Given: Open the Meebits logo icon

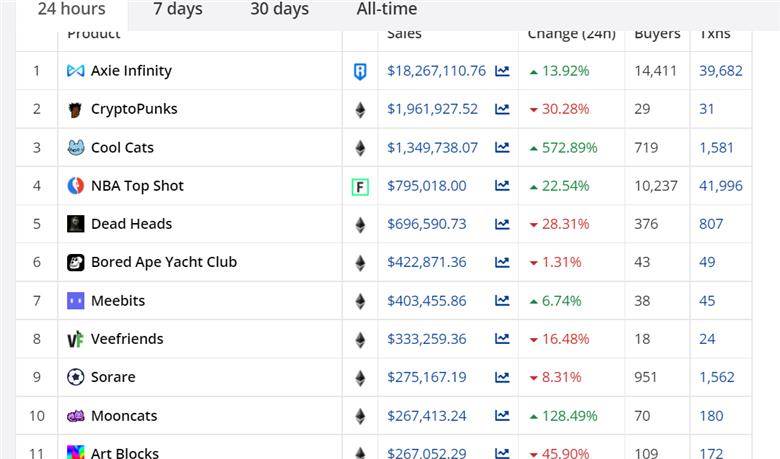Looking at the screenshot, I should [76, 301].
